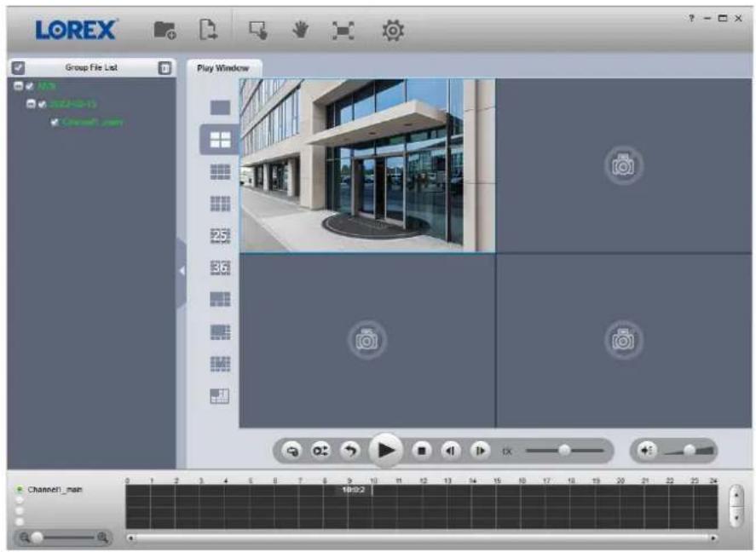Select the date folder tree entry
756x552 pixels.
[72, 104]
